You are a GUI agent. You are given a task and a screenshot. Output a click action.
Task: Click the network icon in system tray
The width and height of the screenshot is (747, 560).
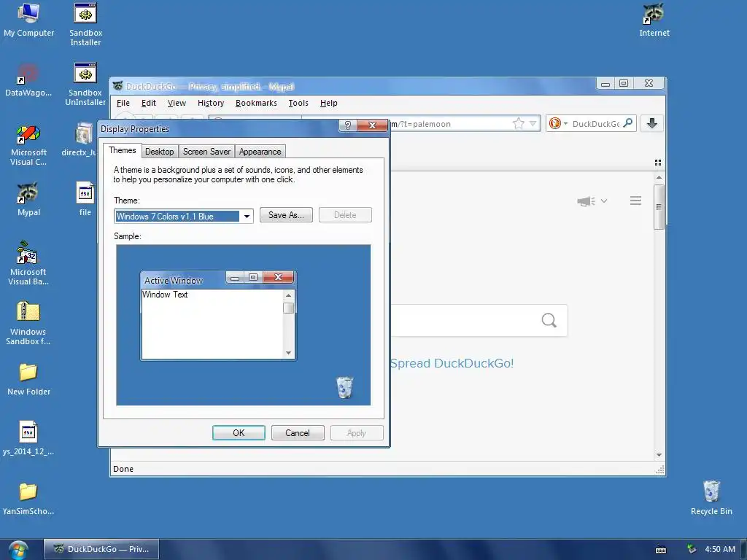pos(692,549)
